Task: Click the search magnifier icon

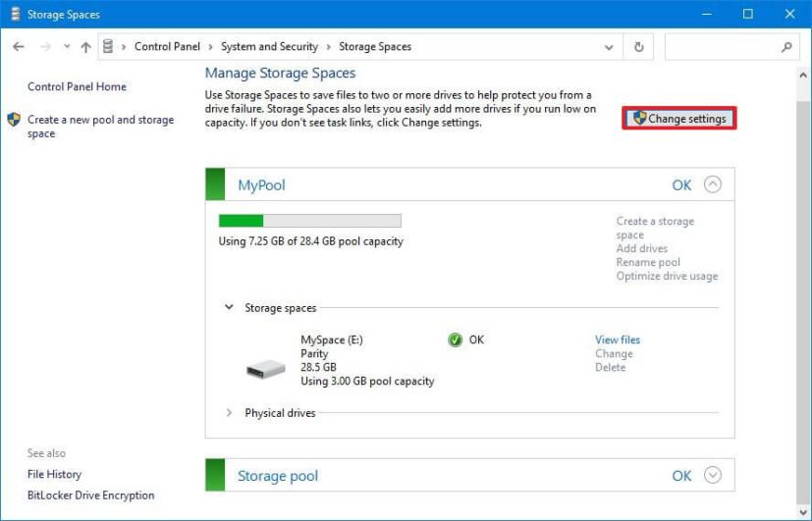Action: coord(786,47)
